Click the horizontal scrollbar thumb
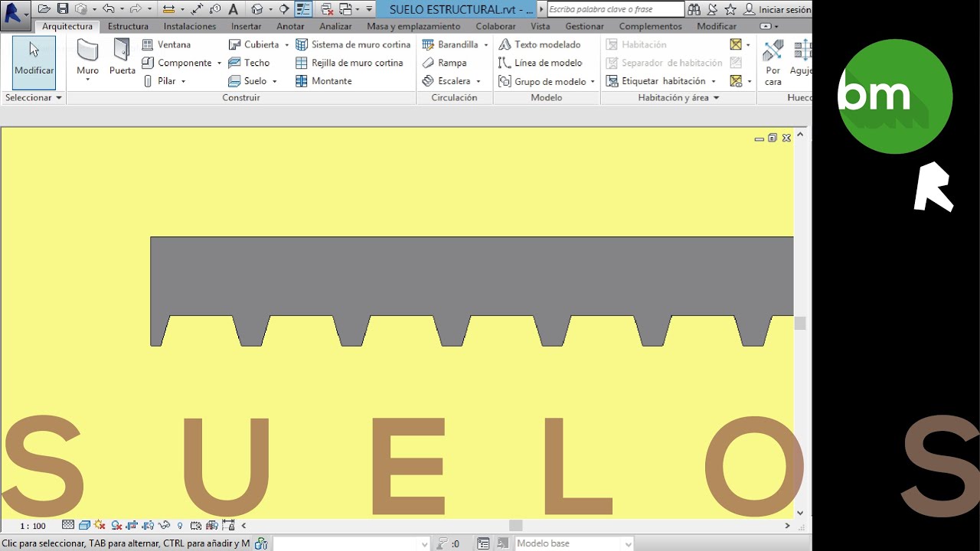Viewport: 980px width, 551px height. pos(516,526)
